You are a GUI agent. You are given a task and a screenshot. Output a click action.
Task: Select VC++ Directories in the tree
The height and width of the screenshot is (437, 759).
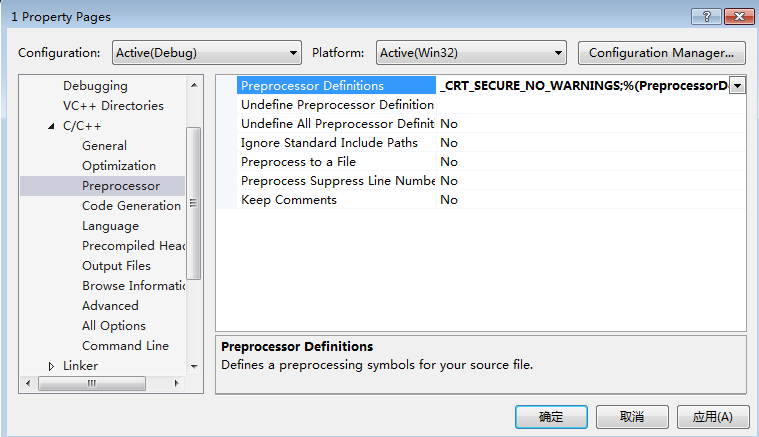click(113, 105)
